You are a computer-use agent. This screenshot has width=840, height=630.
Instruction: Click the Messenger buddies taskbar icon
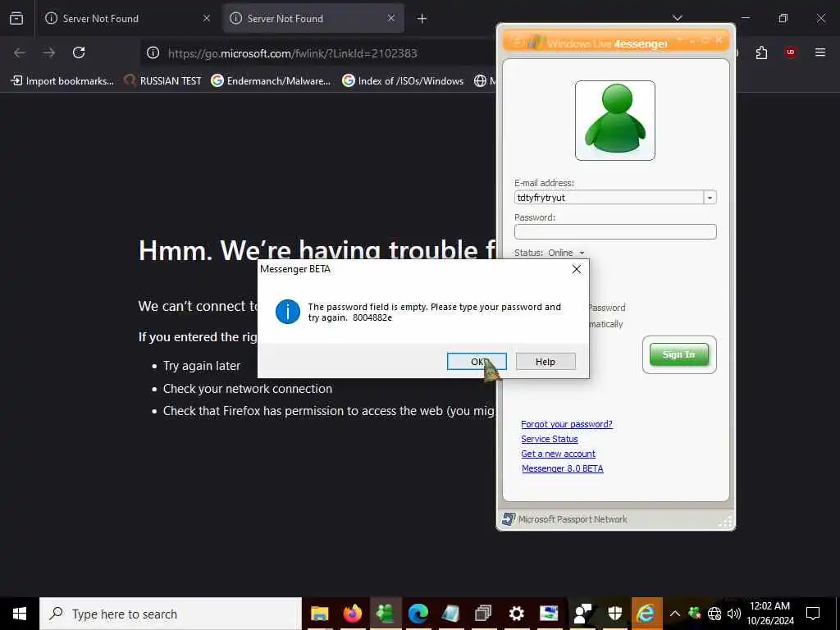[386, 614]
